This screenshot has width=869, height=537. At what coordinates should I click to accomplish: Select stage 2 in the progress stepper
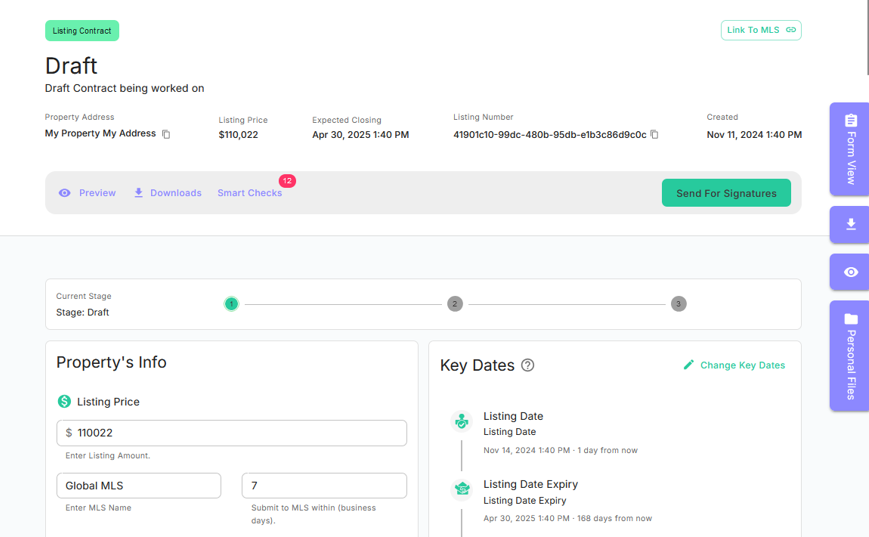point(455,304)
